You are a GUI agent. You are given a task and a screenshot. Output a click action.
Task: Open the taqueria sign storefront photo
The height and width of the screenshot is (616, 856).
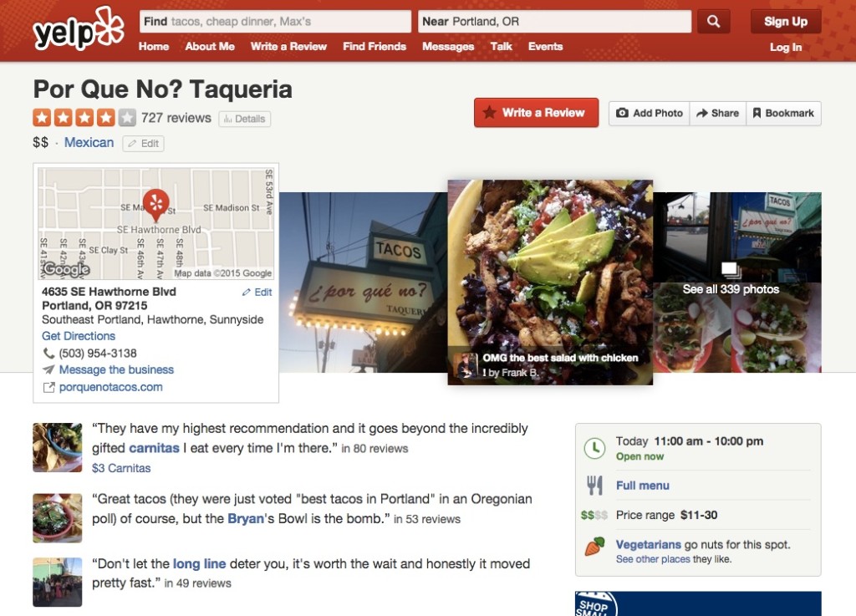click(x=364, y=283)
